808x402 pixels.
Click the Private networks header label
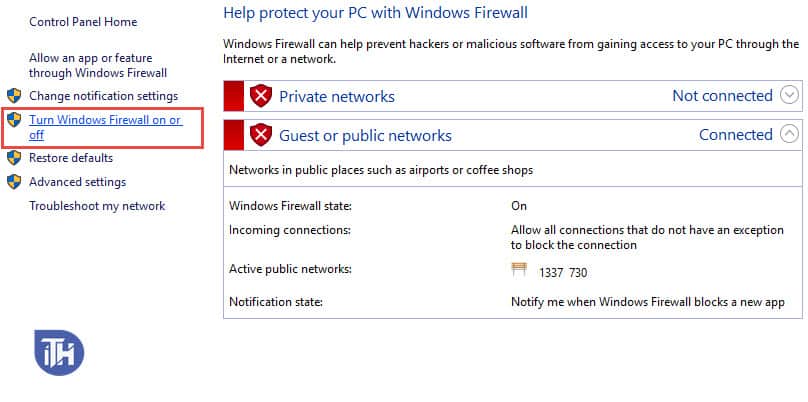click(x=336, y=97)
